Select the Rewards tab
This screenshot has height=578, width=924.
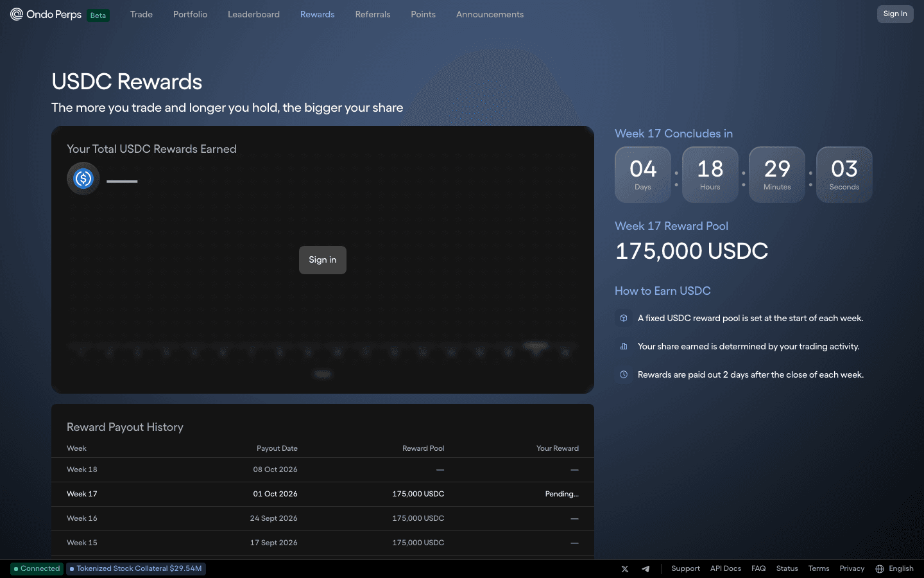coord(318,14)
